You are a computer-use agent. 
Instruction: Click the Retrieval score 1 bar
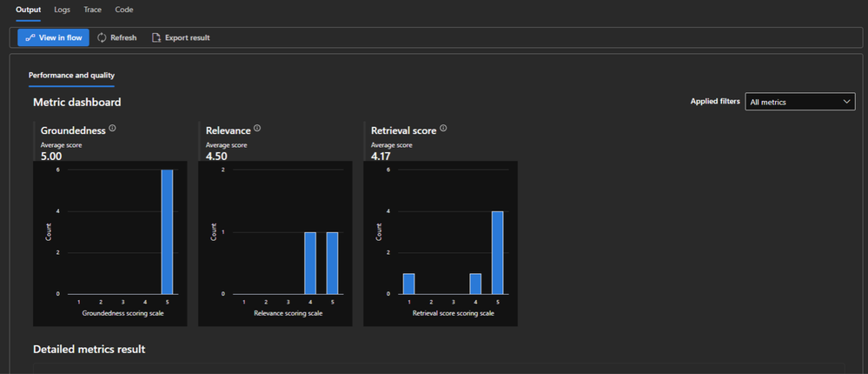409,284
